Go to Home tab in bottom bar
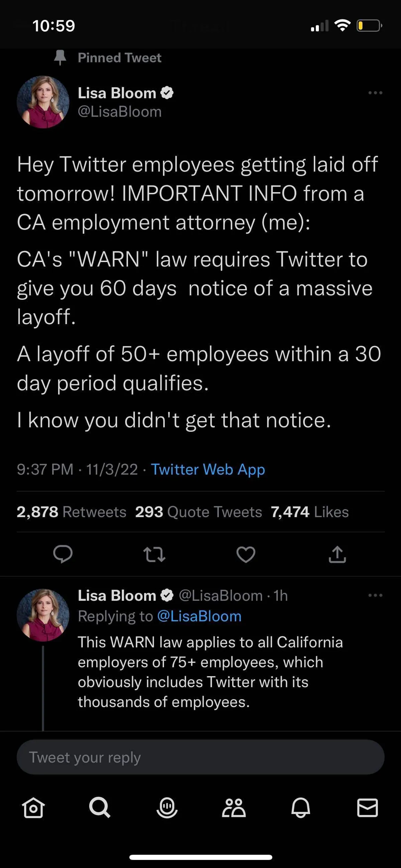401x868 pixels. (33, 808)
